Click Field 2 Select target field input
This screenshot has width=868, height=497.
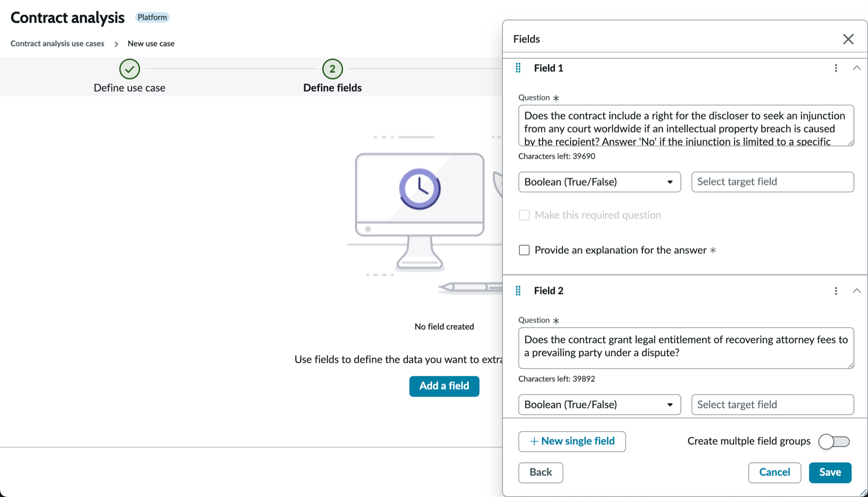pyautogui.click(x=773, y=405)
